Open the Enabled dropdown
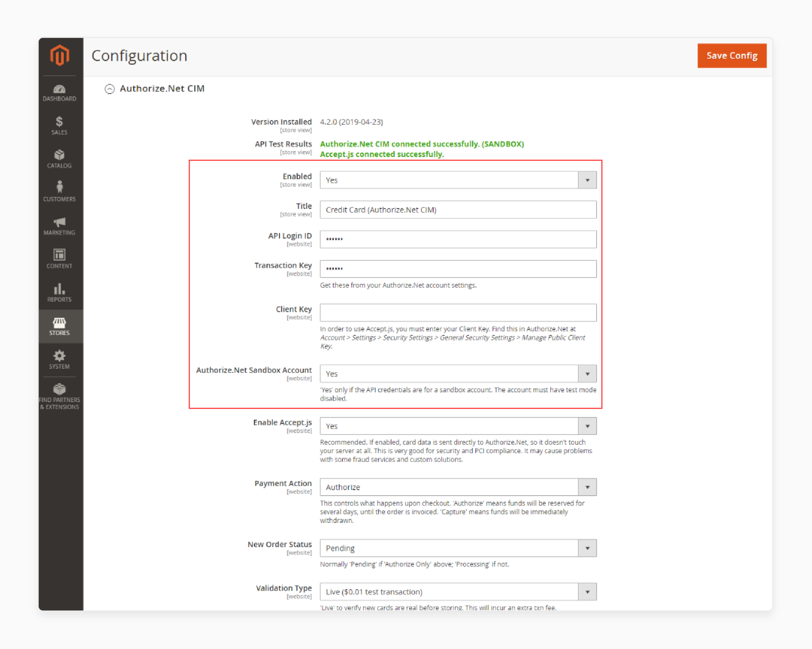 tap(458, 180)
